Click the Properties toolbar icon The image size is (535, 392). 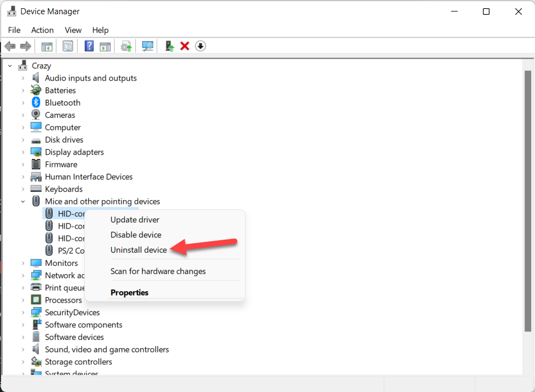click(68, 46)
